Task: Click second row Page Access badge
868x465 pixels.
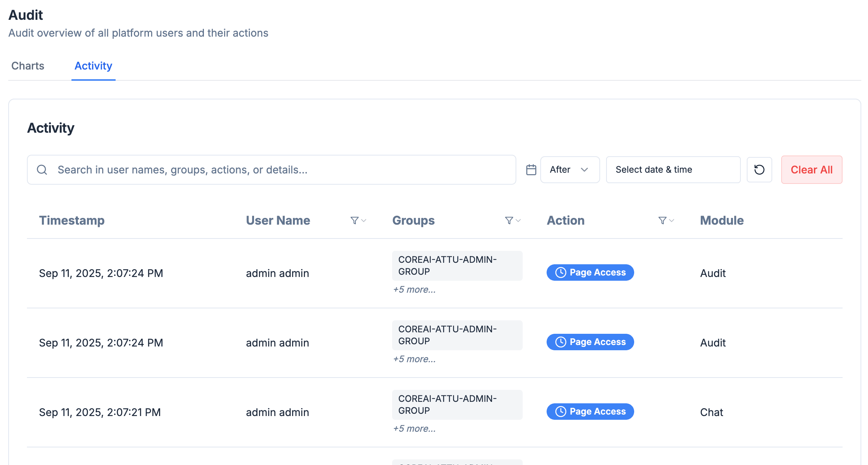Action: click(x=590, y=342)
